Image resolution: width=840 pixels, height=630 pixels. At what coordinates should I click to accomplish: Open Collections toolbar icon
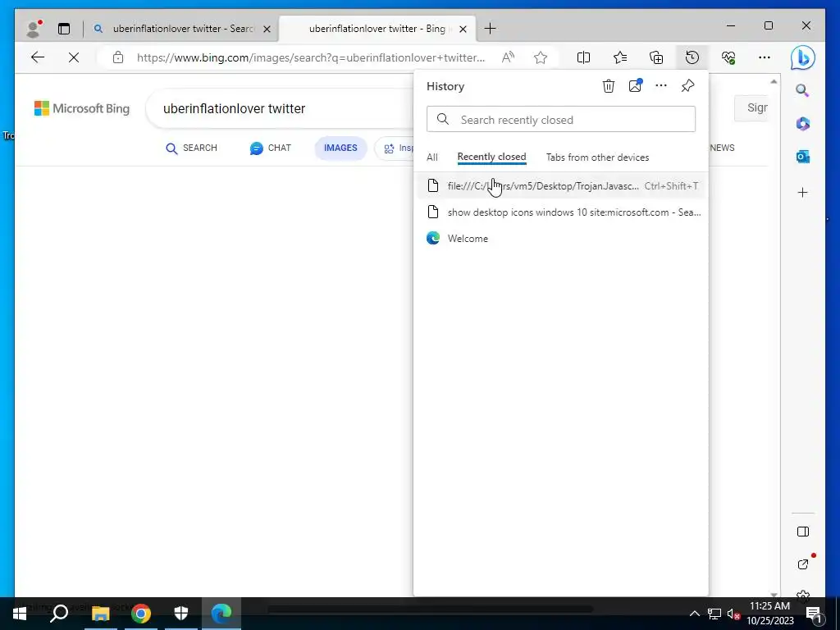[656, 57]
